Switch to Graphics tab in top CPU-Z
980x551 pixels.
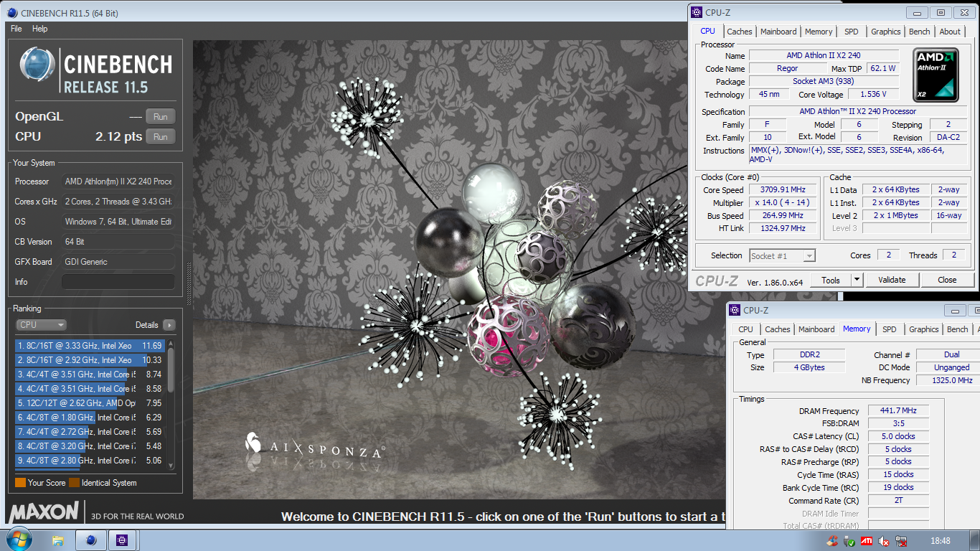pos(886,32)
